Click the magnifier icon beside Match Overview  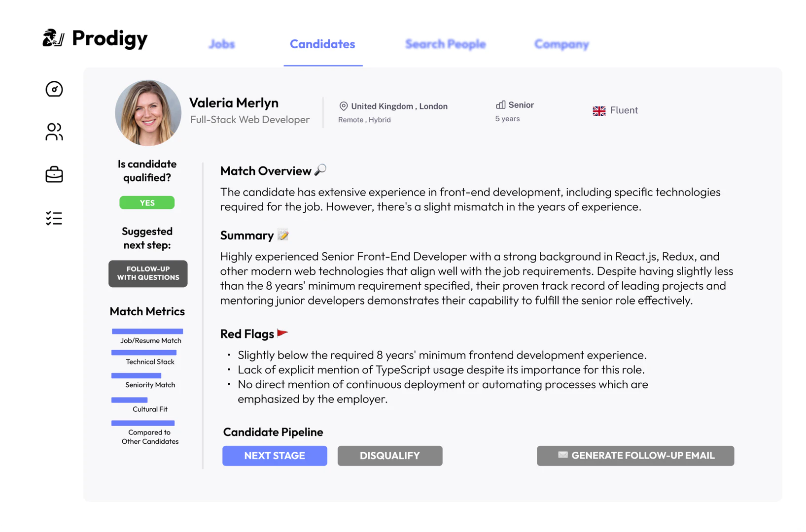coord(320,170)
